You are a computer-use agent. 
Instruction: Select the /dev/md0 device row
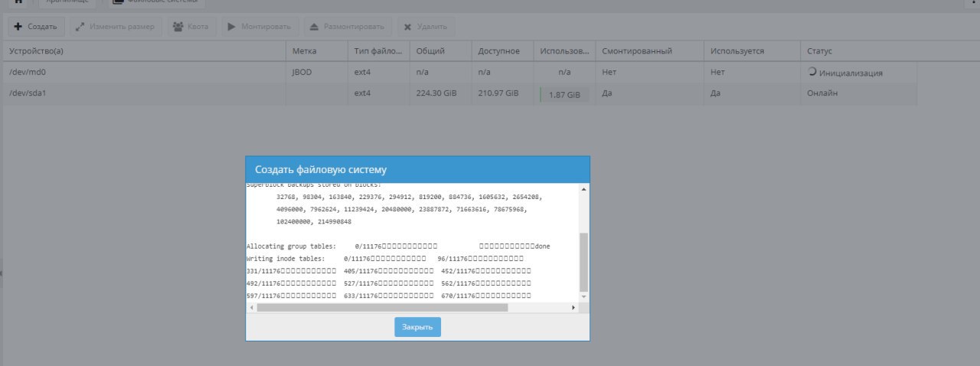point(460,72)
